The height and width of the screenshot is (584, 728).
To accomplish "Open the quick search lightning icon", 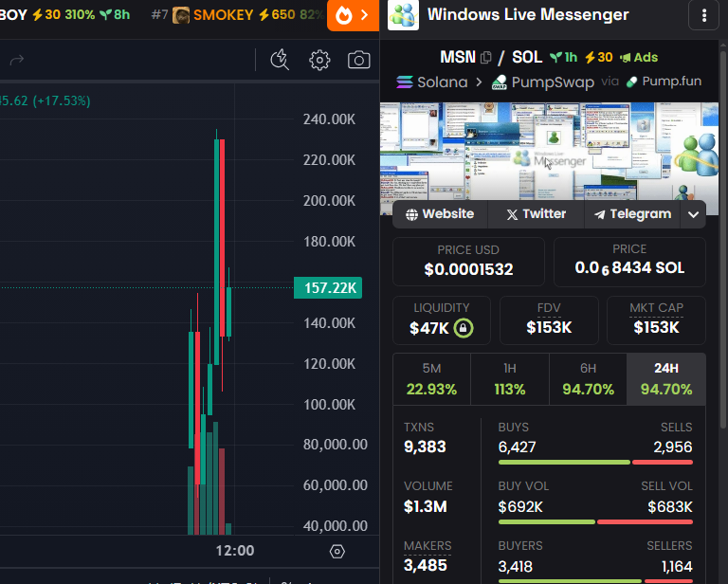I will (280, 60).
